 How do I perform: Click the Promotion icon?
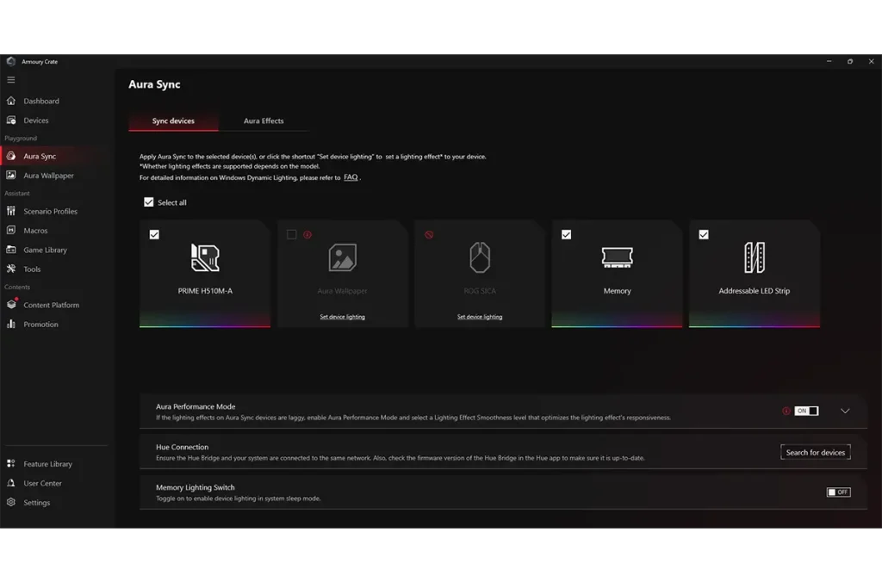click(11, 324)
